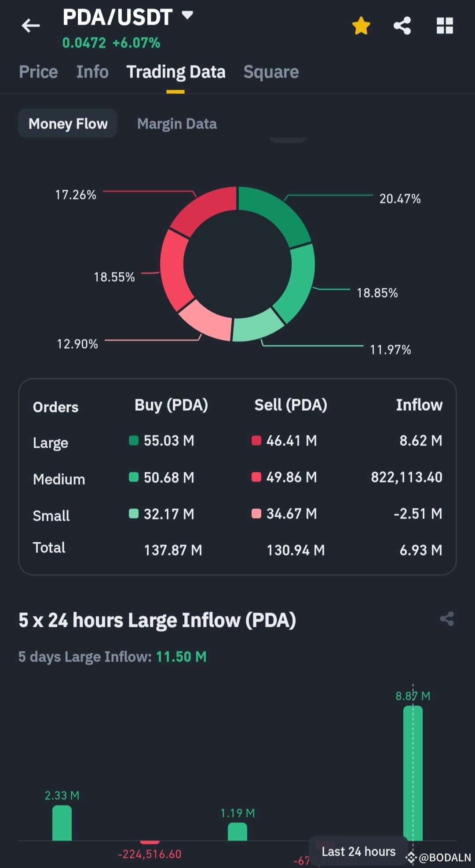475x868 pixels.
Task: Tap the red square next to Large sell volume
Action: pyautogui.click(x=257, y=440)
